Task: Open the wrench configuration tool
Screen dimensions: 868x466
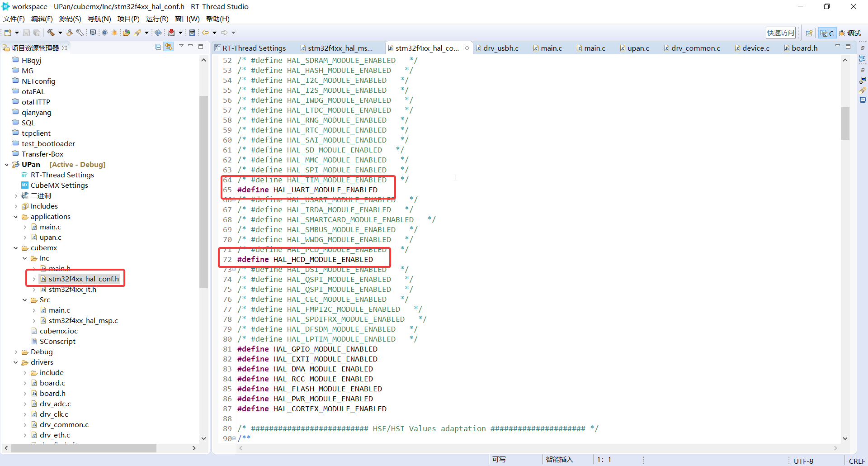Action: click(80, 32)
